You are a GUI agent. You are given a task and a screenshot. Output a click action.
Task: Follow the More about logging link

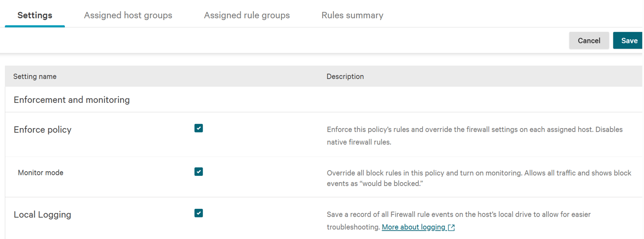click(414, 227)
